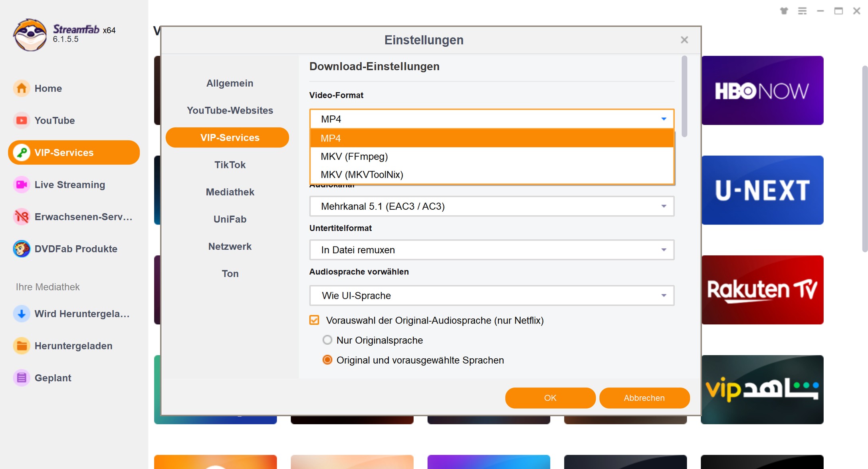Switch to Ton settings tab

[230, 273]
